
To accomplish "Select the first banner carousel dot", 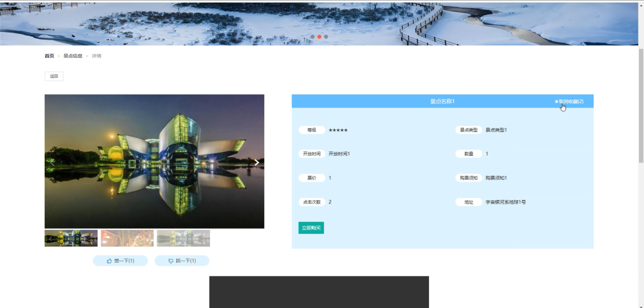I will 313,36.
